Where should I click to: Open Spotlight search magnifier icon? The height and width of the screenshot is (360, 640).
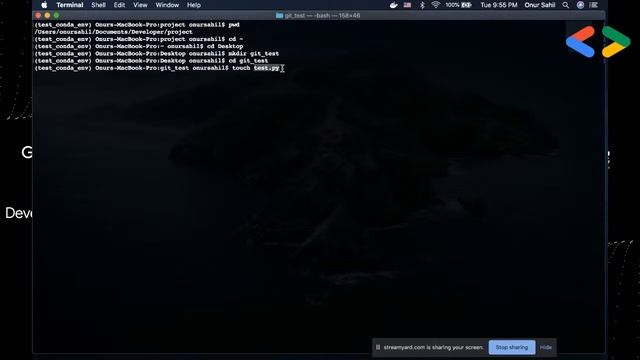(566, 5)
